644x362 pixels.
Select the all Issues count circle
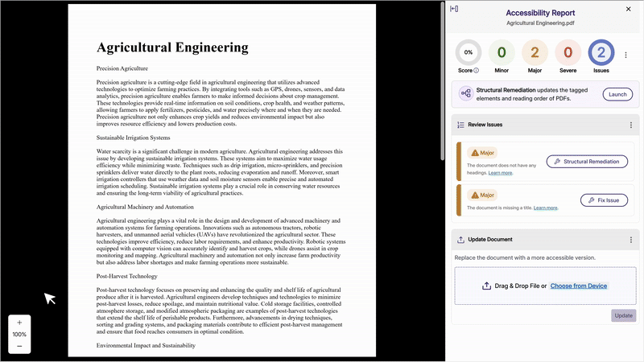pos(601,52)
